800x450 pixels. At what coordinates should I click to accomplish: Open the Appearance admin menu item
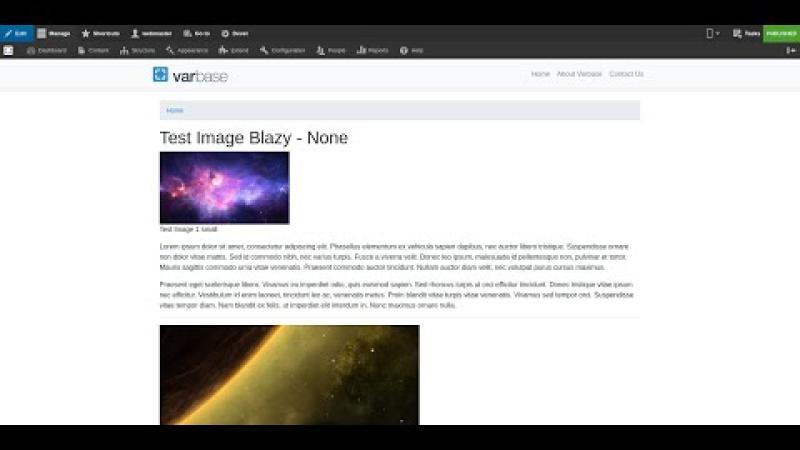point(187,51)
